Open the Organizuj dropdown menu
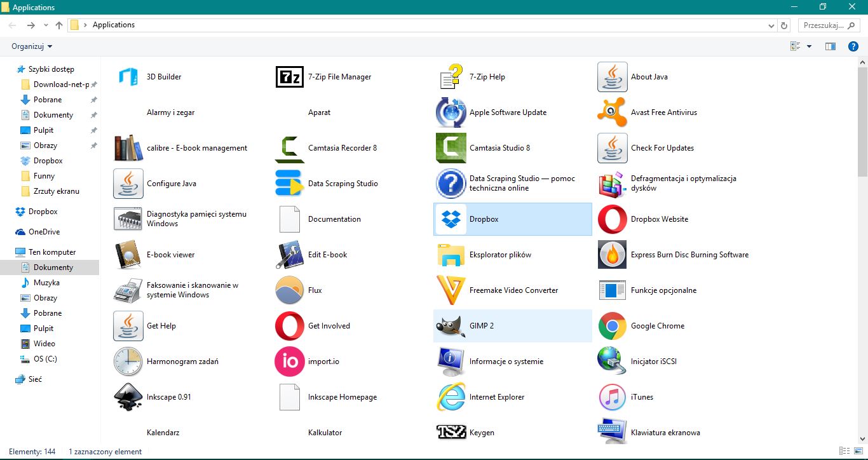 click(32, 46)
